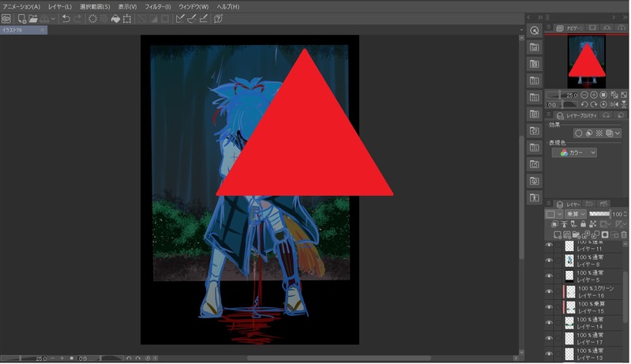Hide layer レイヤー 5 with eye icon
The height and width of the screenshot is (364, 631).
point(549,276)
